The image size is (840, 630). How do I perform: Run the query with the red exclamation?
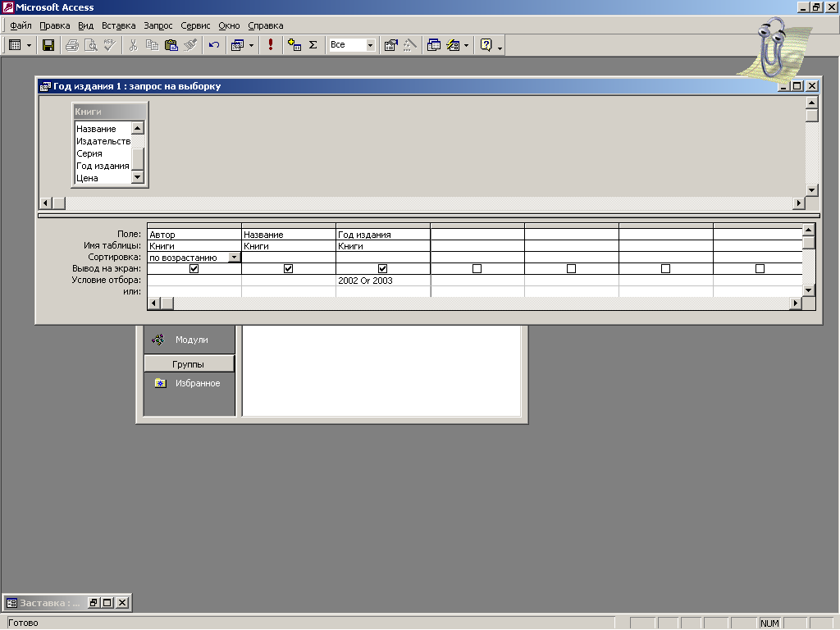tap(271, 45)
